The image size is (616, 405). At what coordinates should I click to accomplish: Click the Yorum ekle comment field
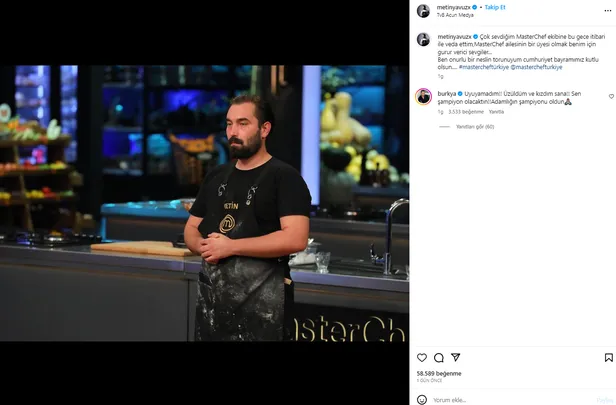pos(511,400)
